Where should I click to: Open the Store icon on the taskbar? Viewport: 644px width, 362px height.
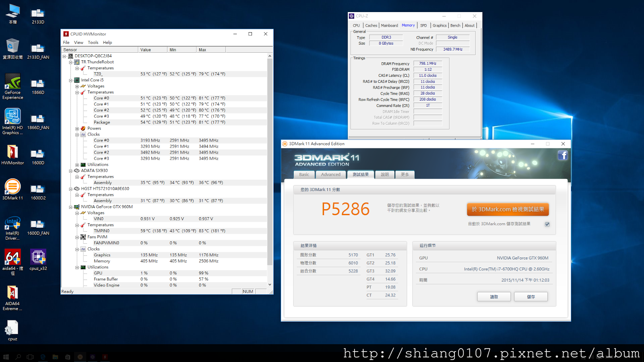tap(68, 357)
